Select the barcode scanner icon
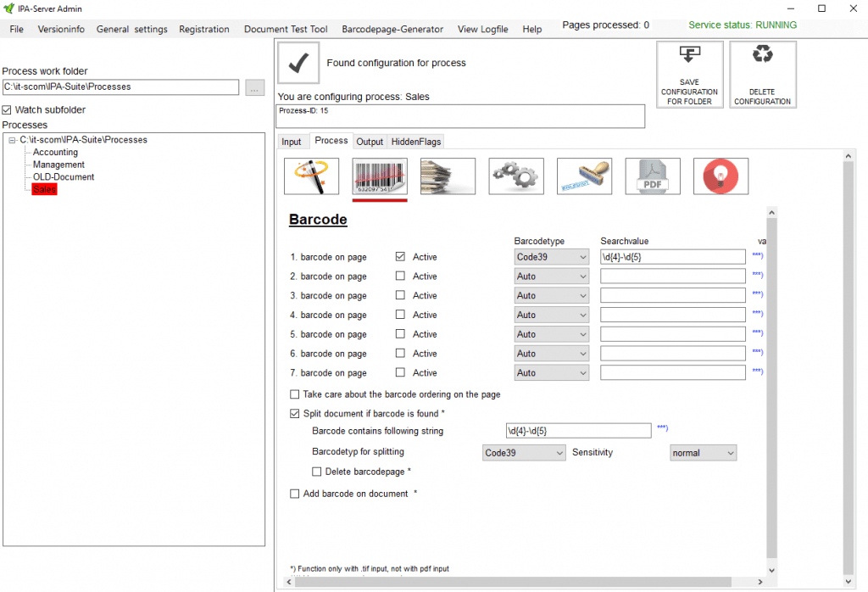Screen dimensions: 868x592 pos(380,176)
